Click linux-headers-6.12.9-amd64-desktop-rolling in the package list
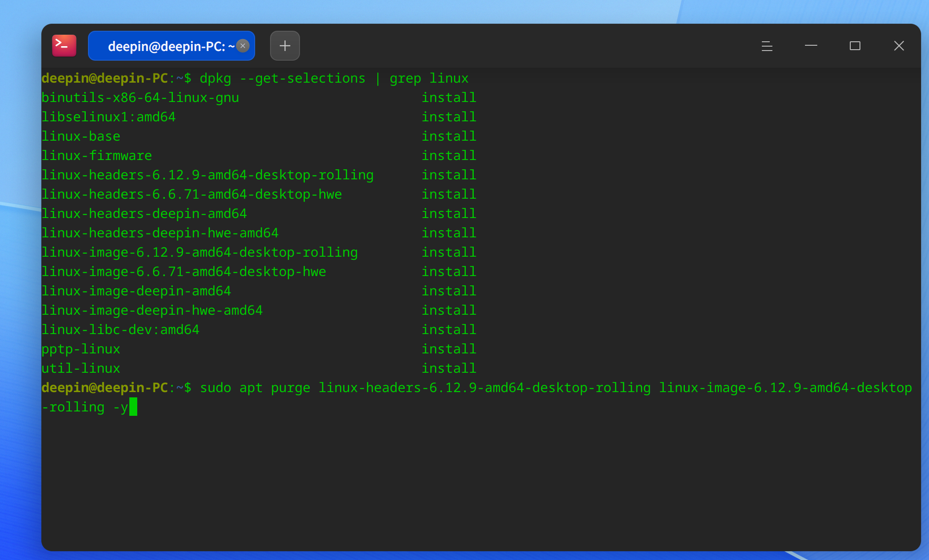The width and height of the screenshot is (929, 560). [x=207, y=175]
